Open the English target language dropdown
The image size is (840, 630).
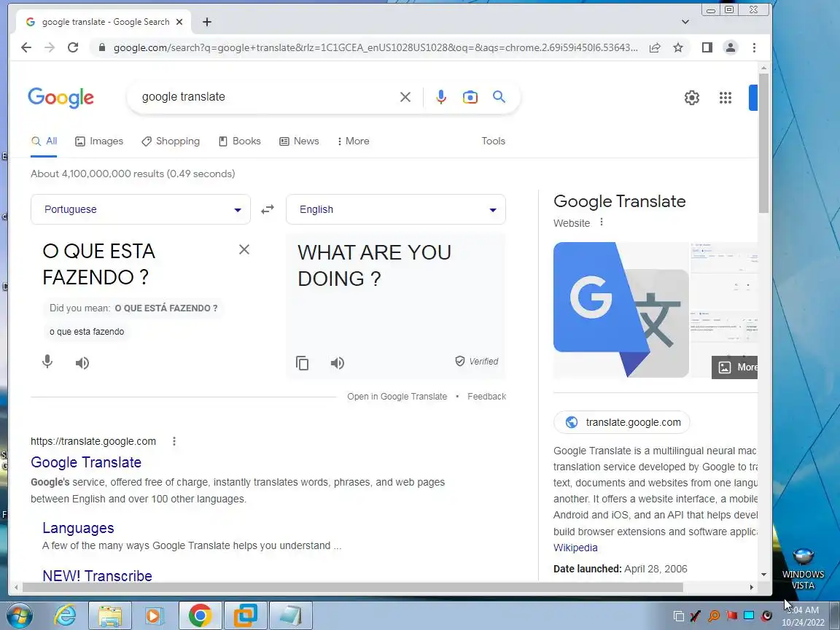point(395,209)
